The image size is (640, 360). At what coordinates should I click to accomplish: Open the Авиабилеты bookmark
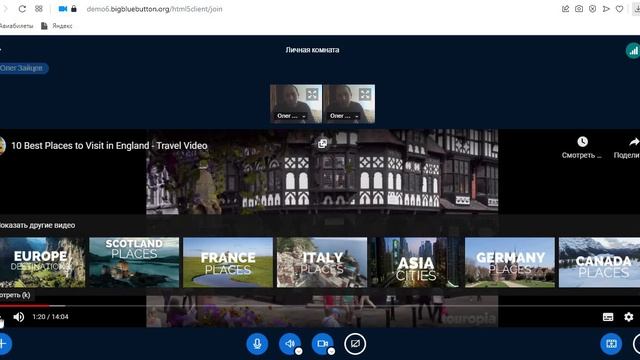16,26
